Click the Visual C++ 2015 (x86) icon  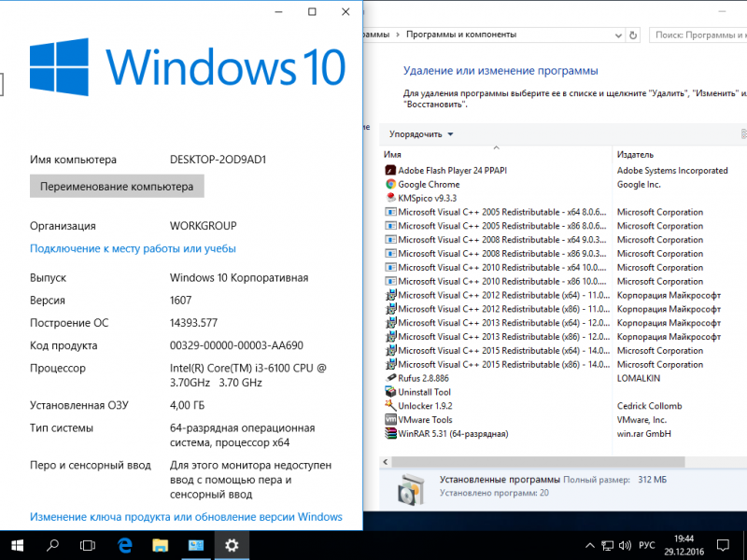point(390,364)
